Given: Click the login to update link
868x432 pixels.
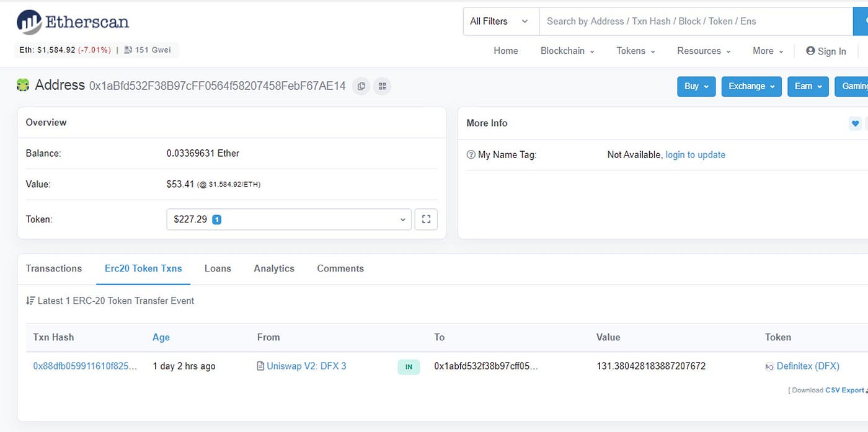Looking at the screenshot, I should pyautogui.click(x=695, y=155).
